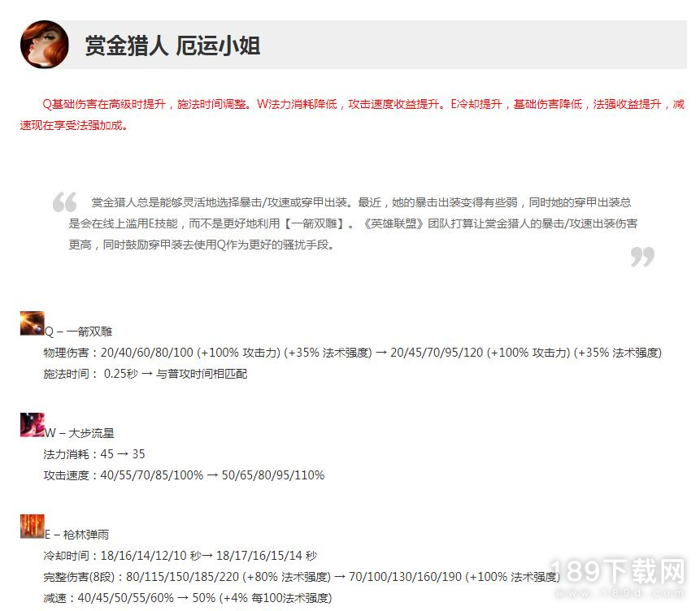Viewport: 700px width, 611px height.
Task: Click the 法力消耗 45 → 35 line
Action: (x=93, y=454)
